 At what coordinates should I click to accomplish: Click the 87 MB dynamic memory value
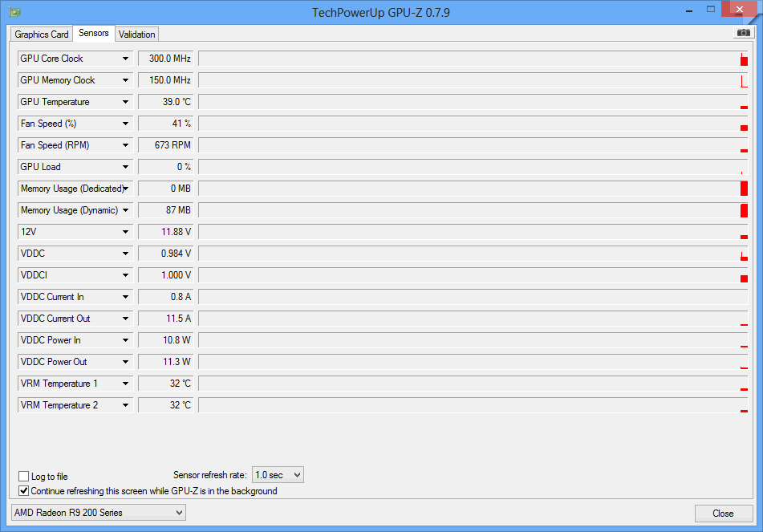click(166, 209)
